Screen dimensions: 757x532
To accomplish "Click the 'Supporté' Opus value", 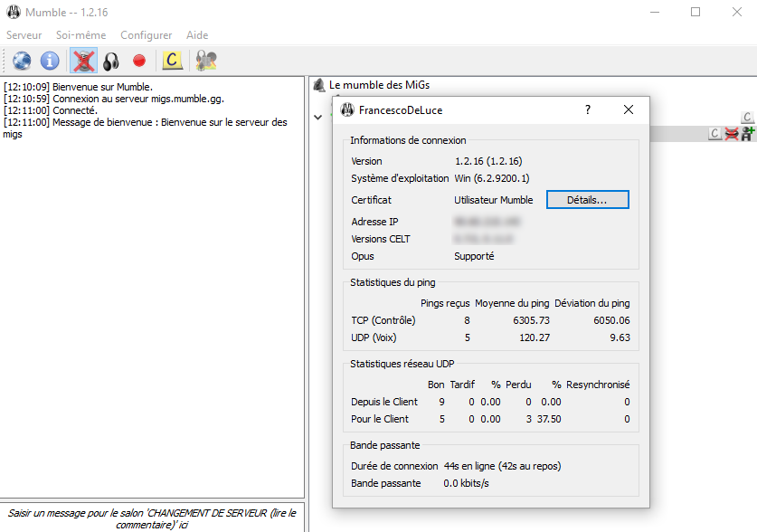I will (474, 256).
